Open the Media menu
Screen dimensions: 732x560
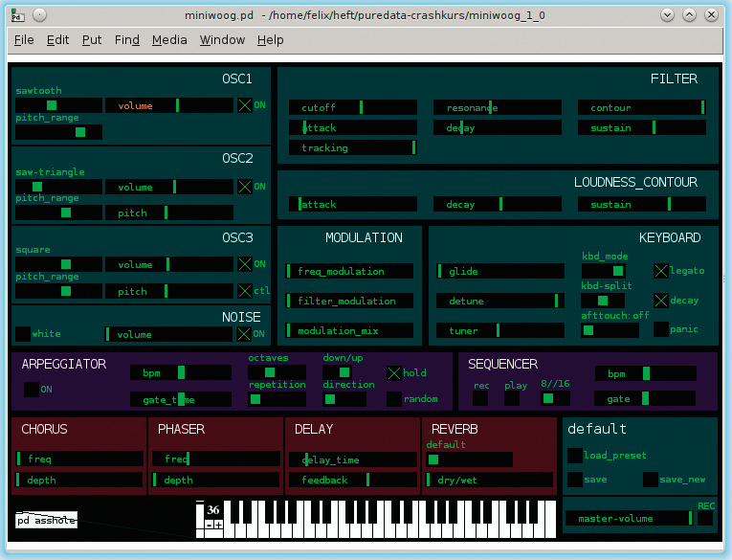coord(169,39)
